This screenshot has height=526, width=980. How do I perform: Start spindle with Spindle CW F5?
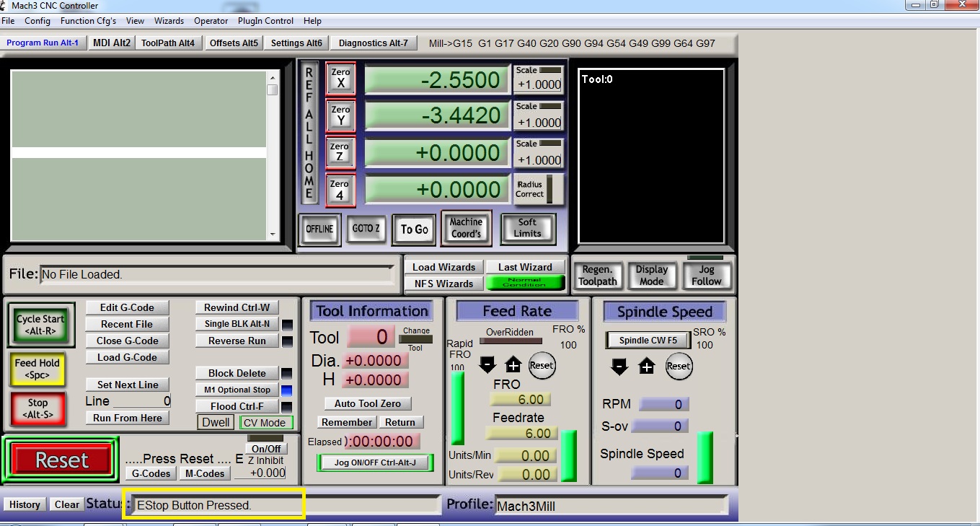(647, 340)
